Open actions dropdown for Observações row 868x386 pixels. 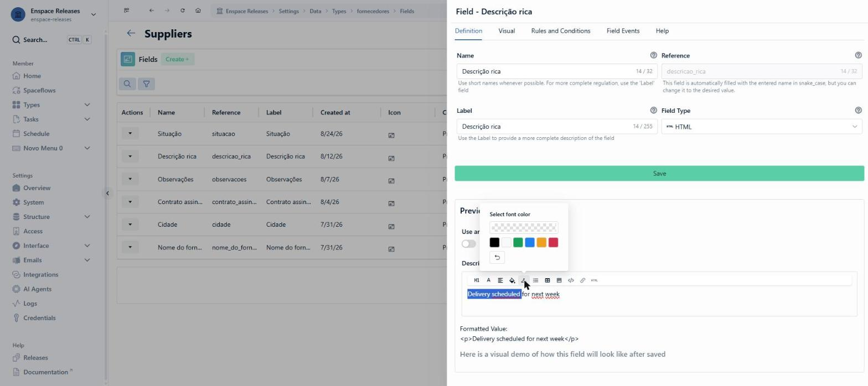tap(130, 179)
